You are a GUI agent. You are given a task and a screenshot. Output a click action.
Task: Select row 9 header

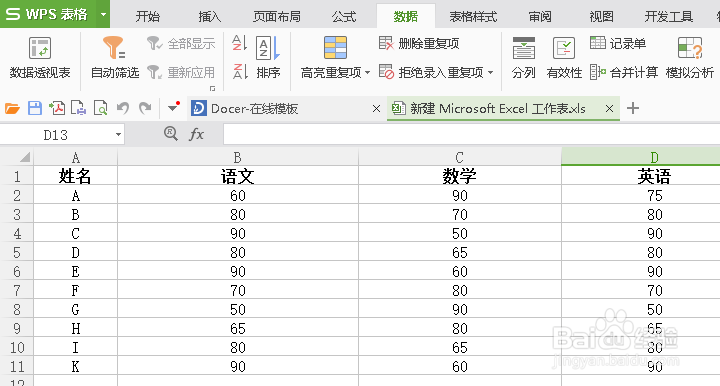coord(17,329)
